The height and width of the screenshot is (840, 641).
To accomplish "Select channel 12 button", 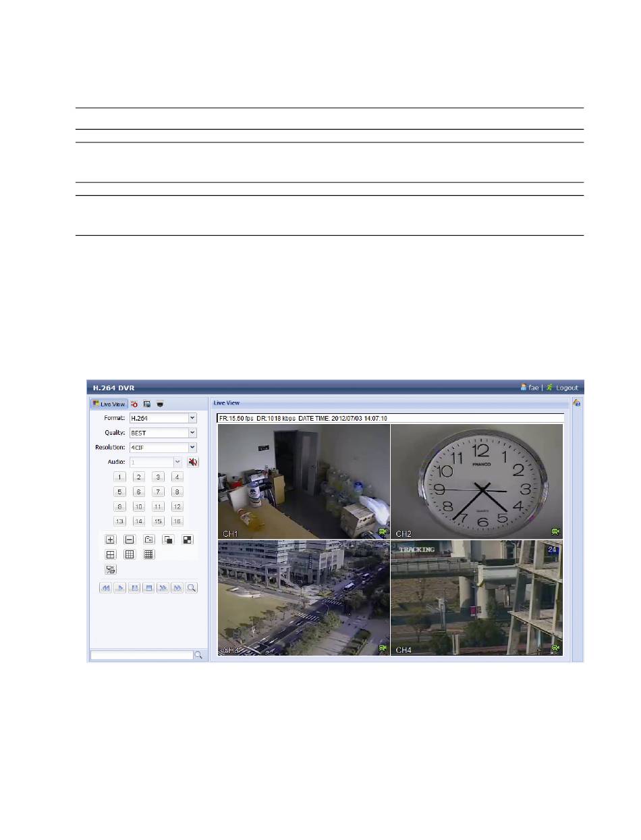I will point(177,506).
